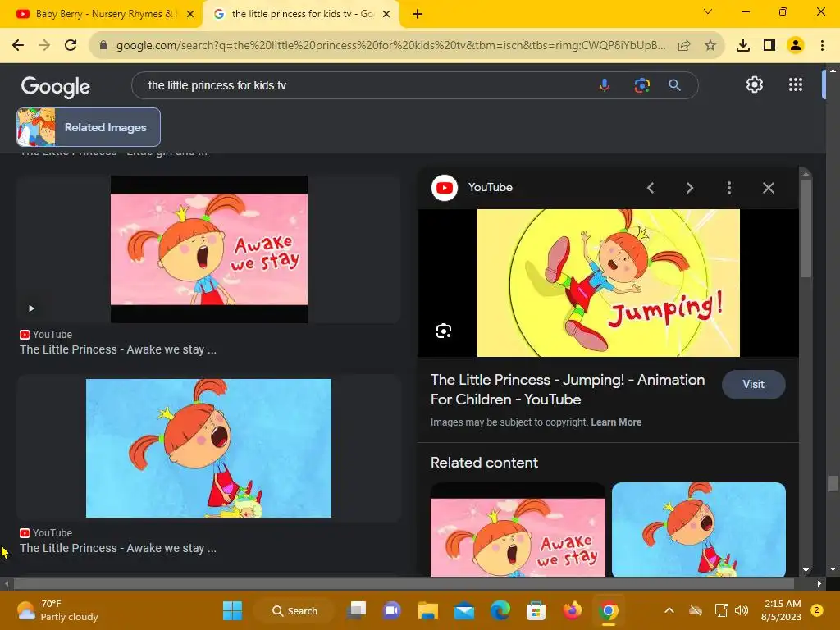This screenshot has height=630, width=840.
Task: Show previous image in preview panel
Action: click(x=651, y=188)
